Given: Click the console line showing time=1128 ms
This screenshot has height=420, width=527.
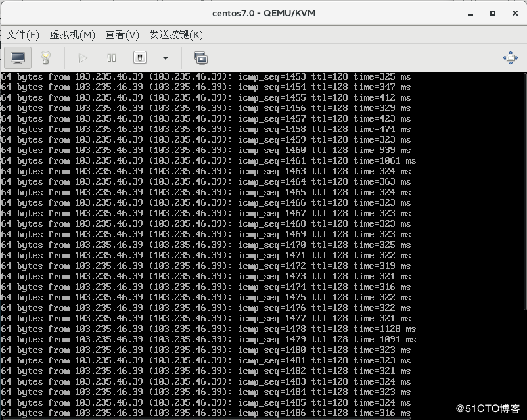Looking at the screenshot, I should point(208,329).
